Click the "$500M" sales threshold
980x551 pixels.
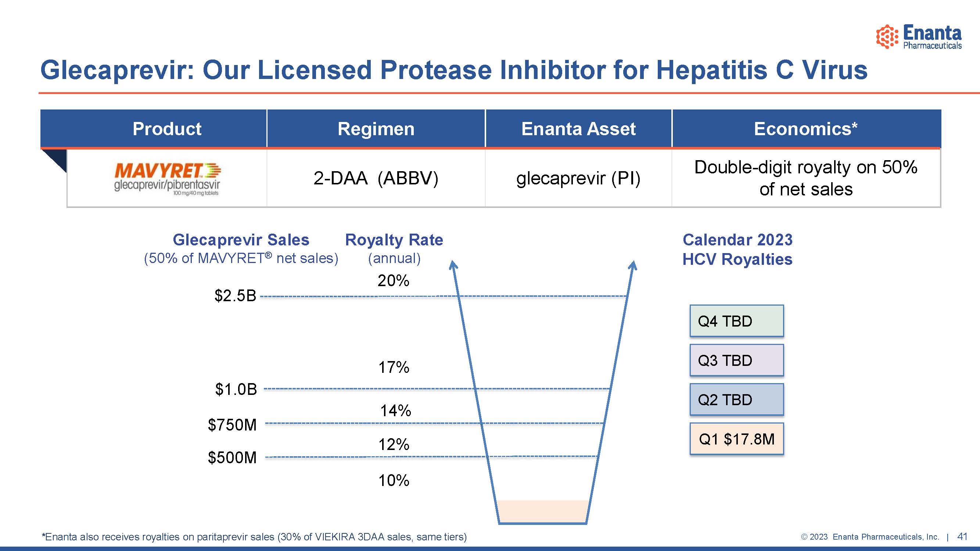233,457
